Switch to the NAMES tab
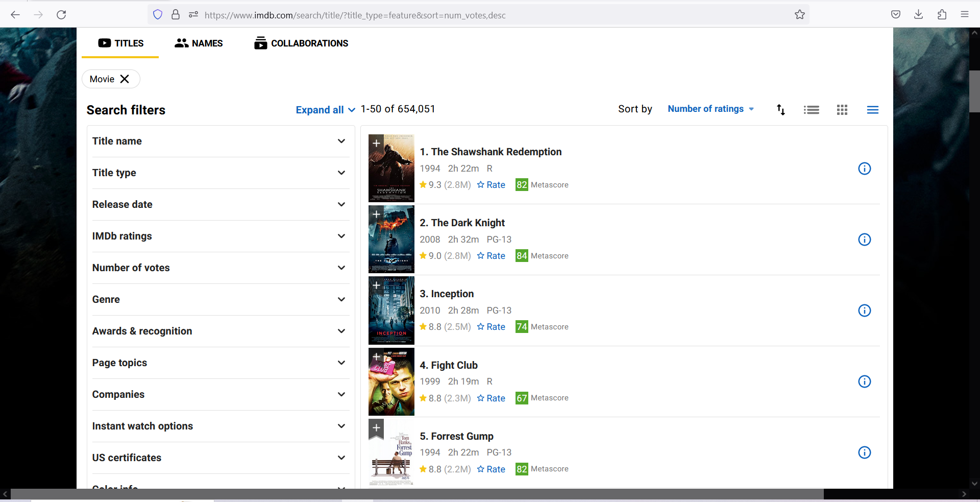The image size is (980, 502). [199, 43]
